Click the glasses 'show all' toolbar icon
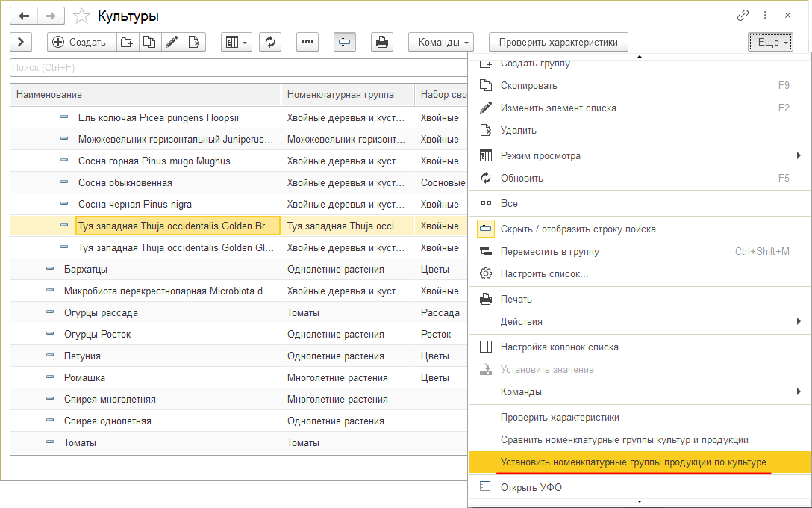The height and width of the screenshot is (508, 812). pos(307,42)
